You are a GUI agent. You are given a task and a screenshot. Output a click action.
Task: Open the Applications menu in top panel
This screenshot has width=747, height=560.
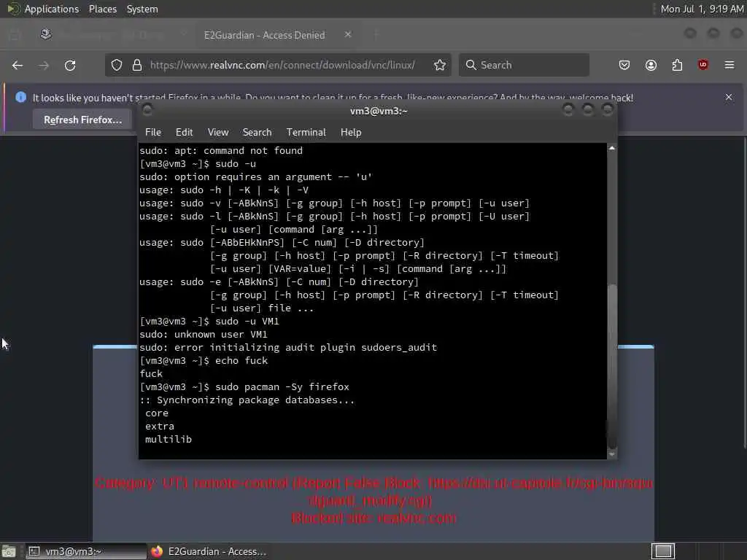pos(52,9)
